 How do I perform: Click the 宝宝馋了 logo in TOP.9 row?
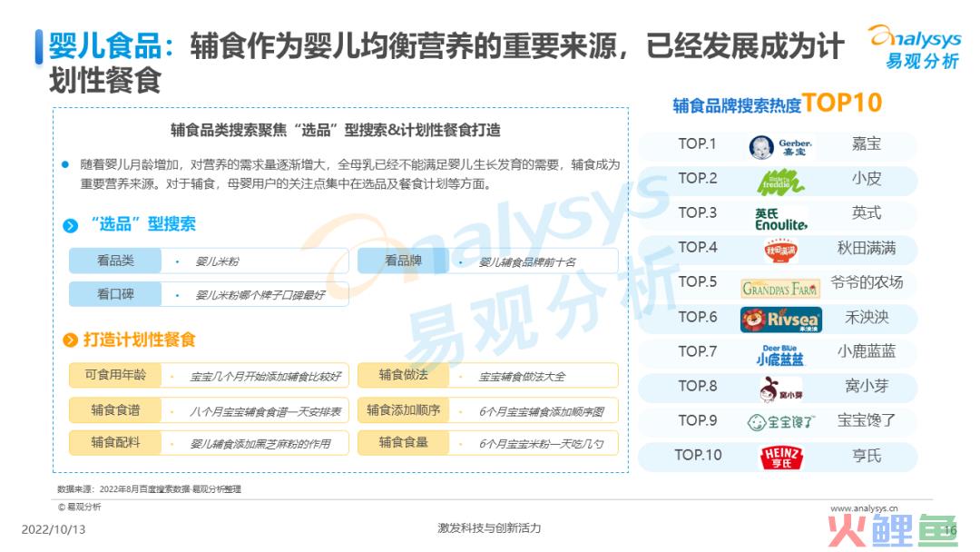780,422
